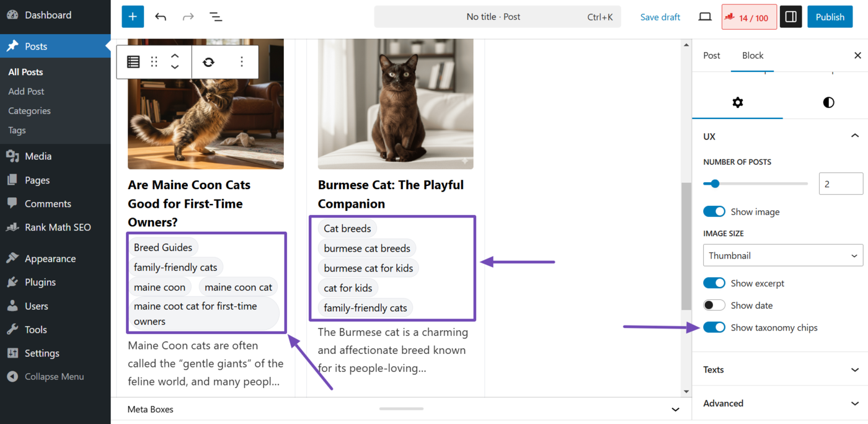The width and height of the screenshot is (868, 424).
Task: Switch to the Styles half-circle icon panel
Action: (828, 102)
